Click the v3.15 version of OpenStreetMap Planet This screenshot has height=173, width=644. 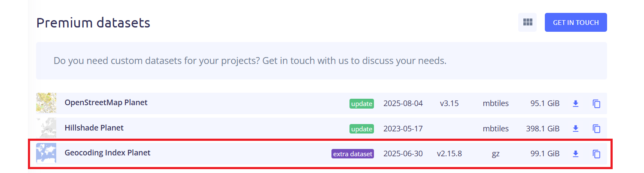coord(449,103)
